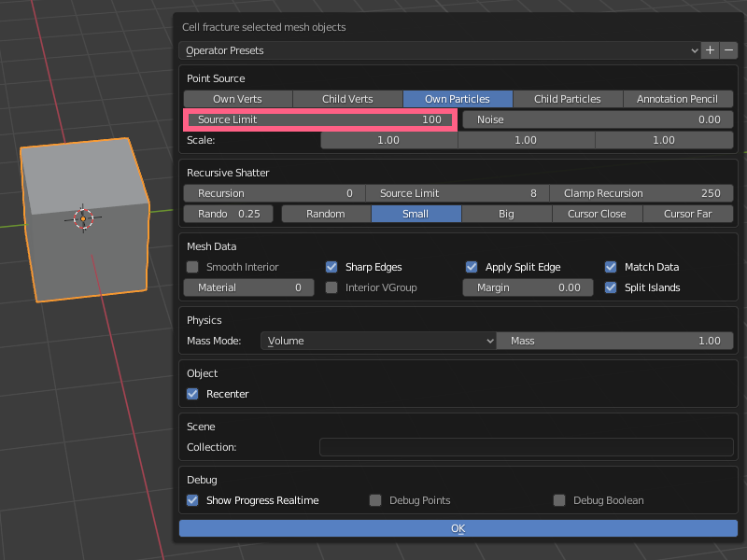Click the Collection text field
This screenshot has width=747, height=560.
tap(528, 447)
